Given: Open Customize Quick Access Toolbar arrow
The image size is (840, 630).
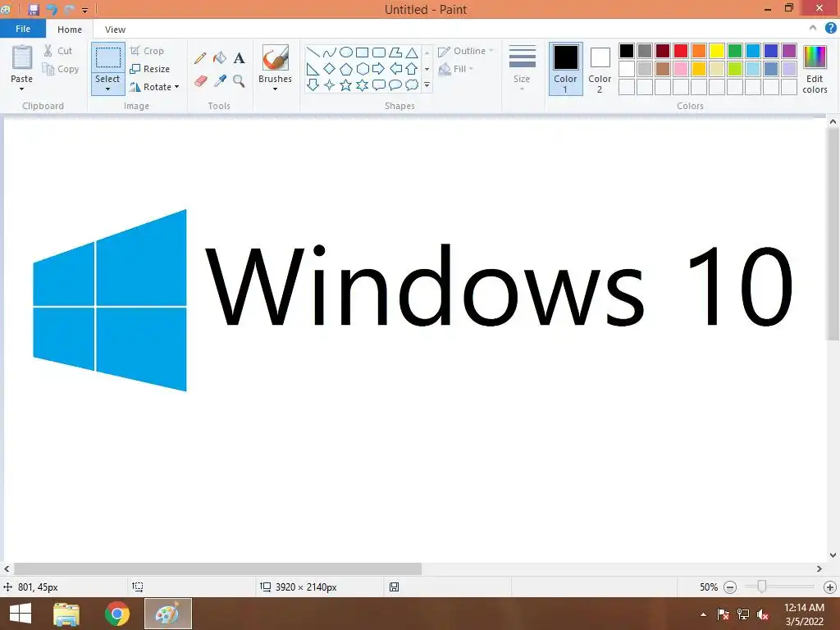Looking at the screenshot, I should pyautogui.click(x=84, y=10).
